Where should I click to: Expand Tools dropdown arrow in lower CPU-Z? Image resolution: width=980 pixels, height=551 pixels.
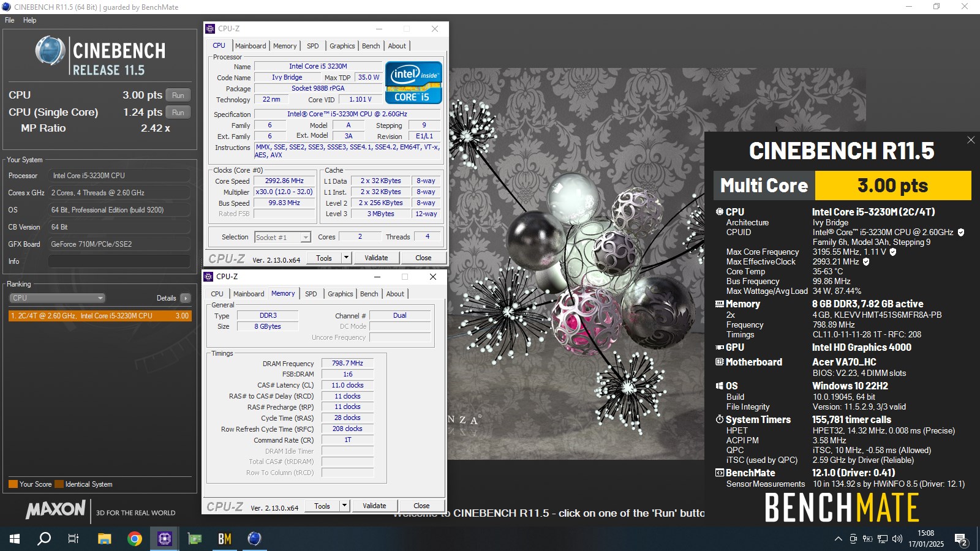pyautogui.click(x=344, y=506)
